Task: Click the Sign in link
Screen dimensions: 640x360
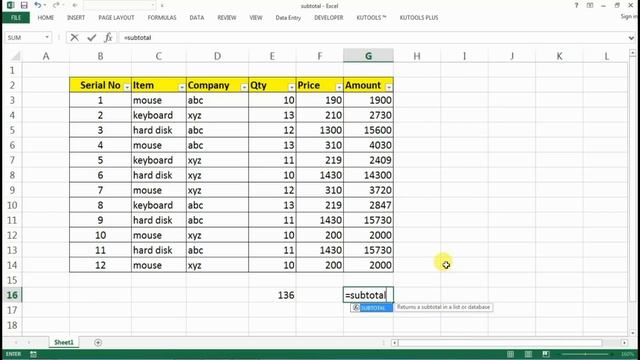Action: click(629, 17)
